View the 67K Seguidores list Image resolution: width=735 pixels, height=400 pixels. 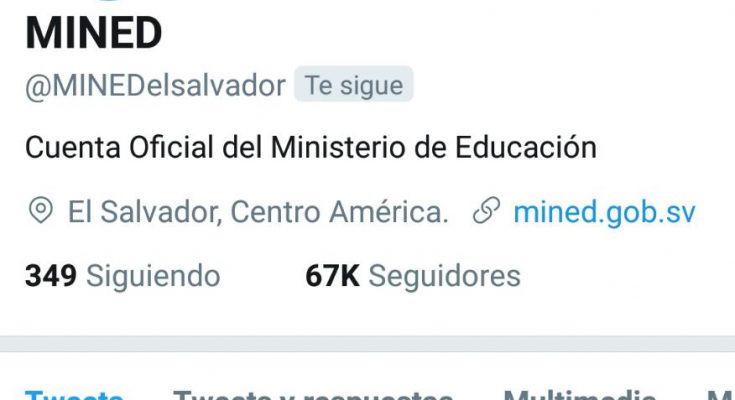click(x=413, y=276)
